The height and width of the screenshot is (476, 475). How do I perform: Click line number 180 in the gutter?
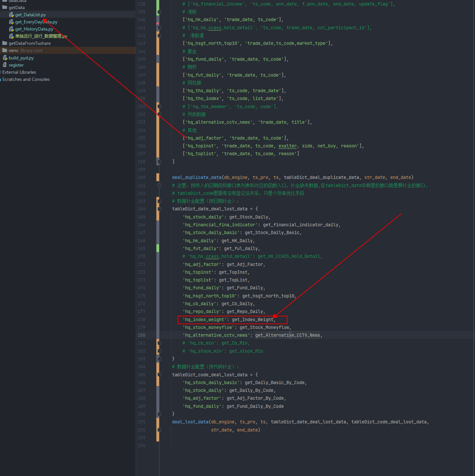click(x=142, y=335)
